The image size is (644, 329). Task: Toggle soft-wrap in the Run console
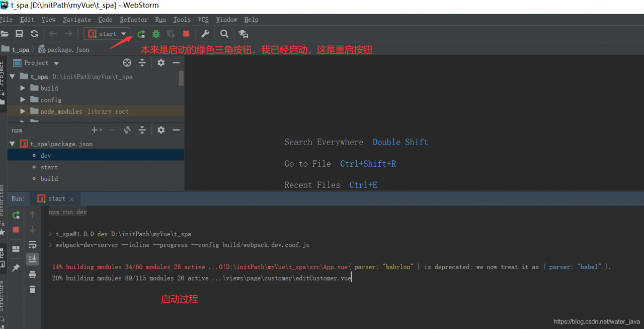(33, 244)
